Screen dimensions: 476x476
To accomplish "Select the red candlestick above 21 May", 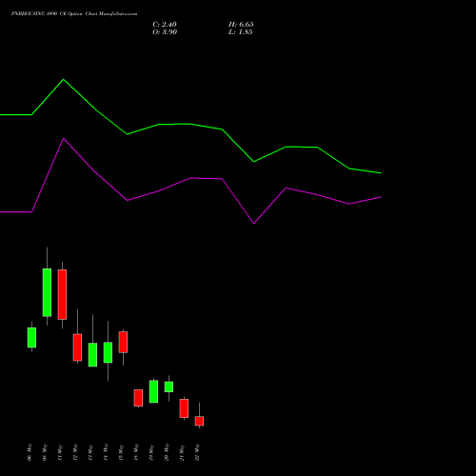I will (184, 408).
